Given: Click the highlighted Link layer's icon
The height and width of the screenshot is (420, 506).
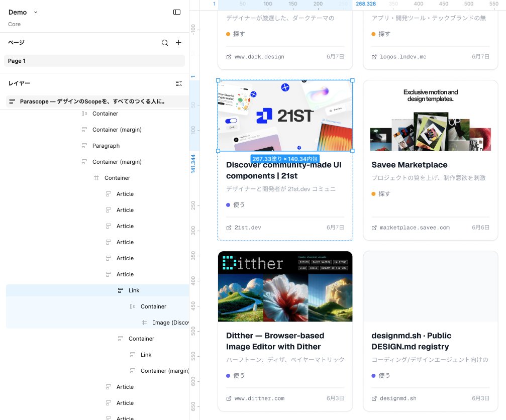Looking at the screenshot, I should point(121,290).
